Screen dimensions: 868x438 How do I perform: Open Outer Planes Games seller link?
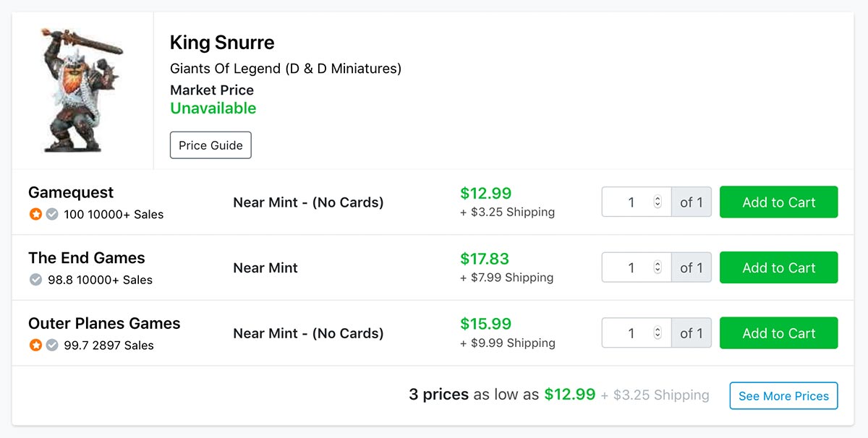[104, 323]
